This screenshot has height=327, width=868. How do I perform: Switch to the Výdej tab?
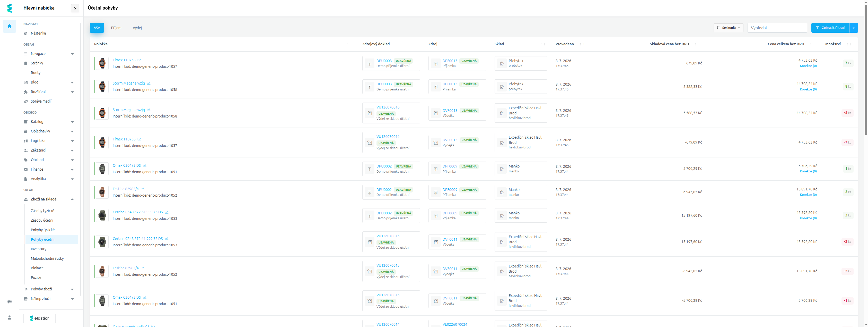pyautogui.click(x=137, y=28)
